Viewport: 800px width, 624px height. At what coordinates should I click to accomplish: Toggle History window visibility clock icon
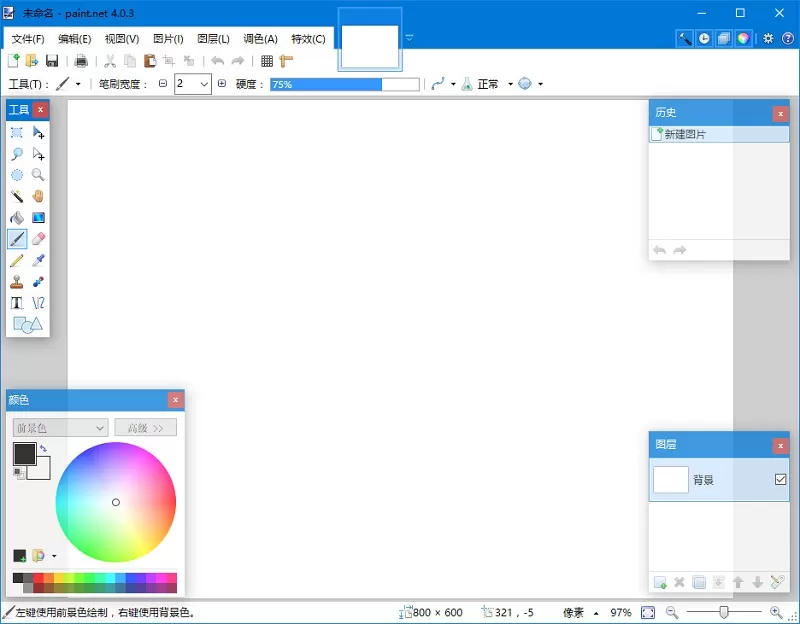(x=704, y=39)
